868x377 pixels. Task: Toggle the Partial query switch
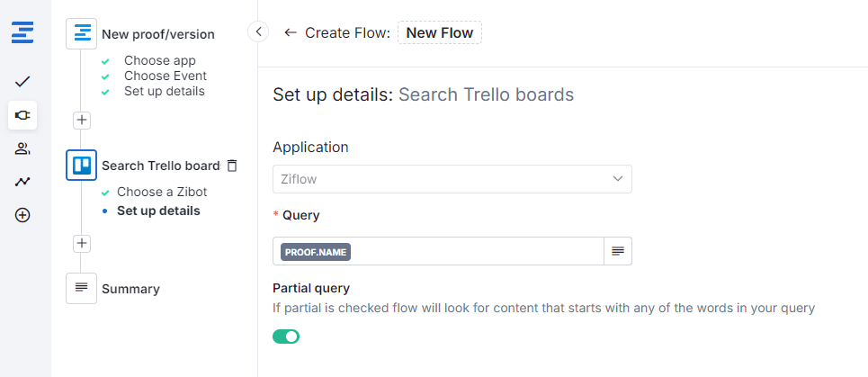tap(286, 337)
